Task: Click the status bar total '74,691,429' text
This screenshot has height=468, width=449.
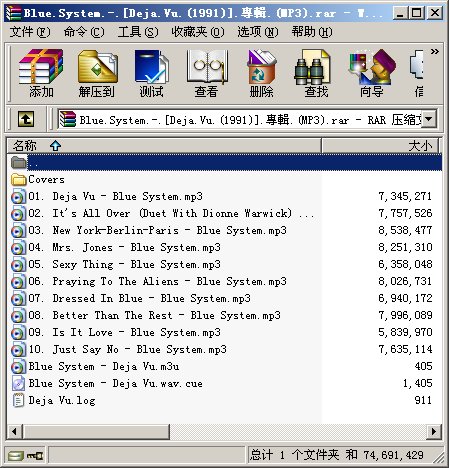Action: (393, 455)
